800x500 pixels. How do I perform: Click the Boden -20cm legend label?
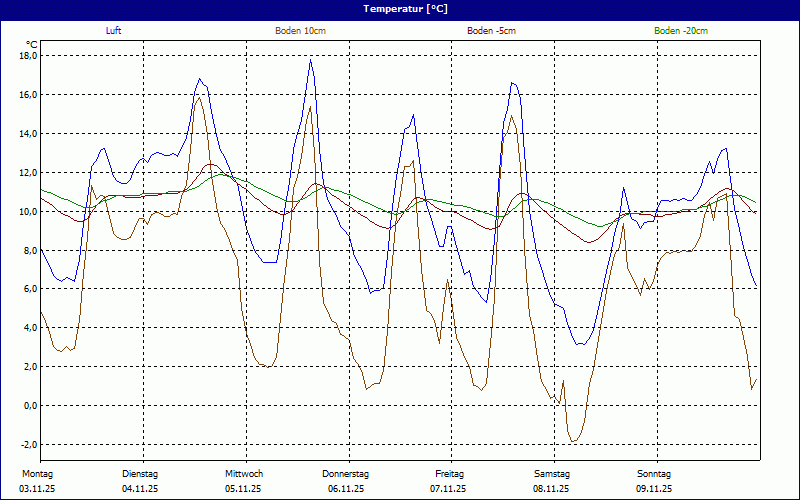[681, 31]
